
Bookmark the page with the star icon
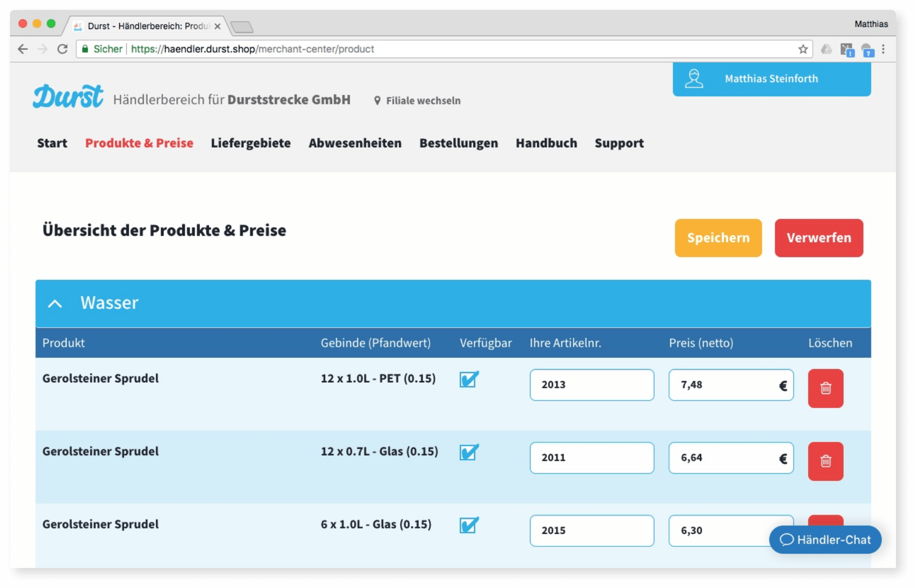tap(803, 49)
